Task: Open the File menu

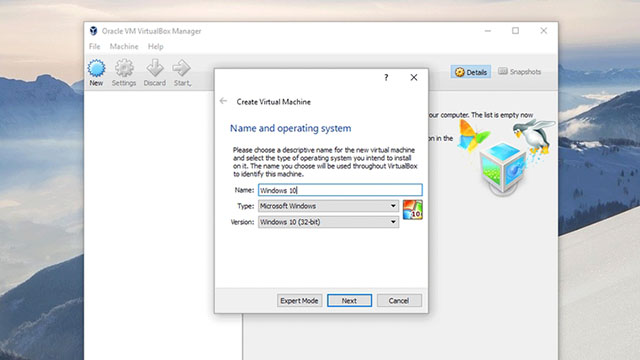Action: [94, 47]
